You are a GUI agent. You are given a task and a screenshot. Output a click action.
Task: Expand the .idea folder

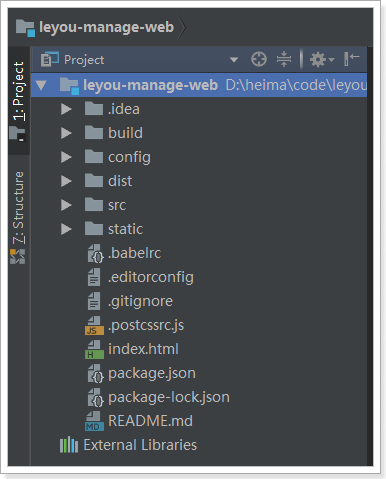66,109
